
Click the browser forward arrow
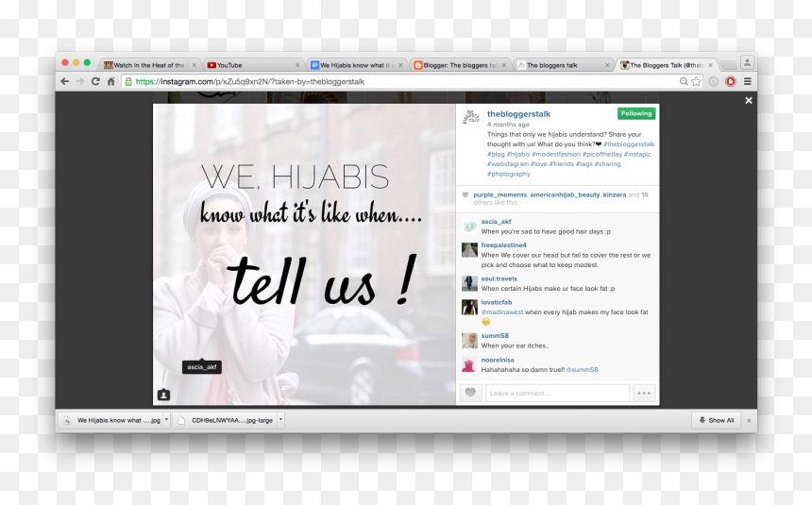tap(79, 81)
